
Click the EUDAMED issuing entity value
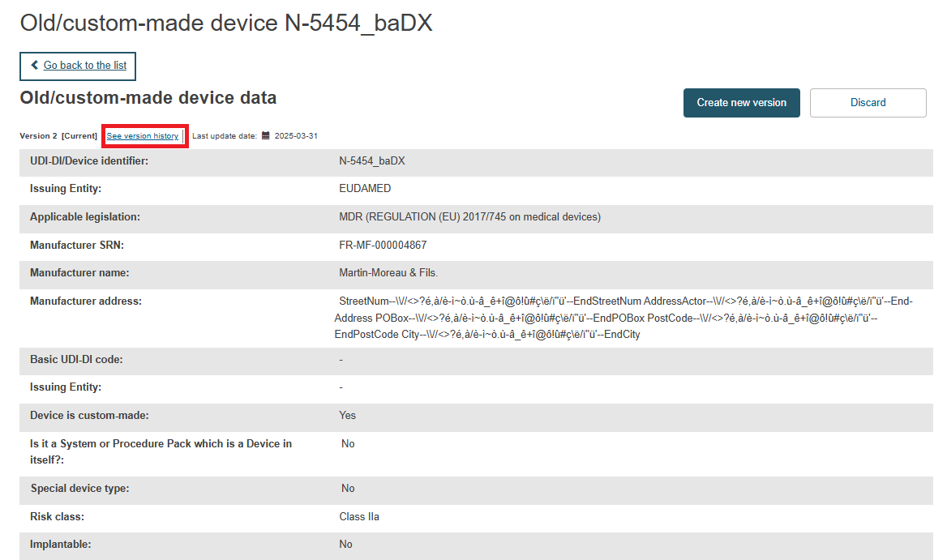coord(365,189)
